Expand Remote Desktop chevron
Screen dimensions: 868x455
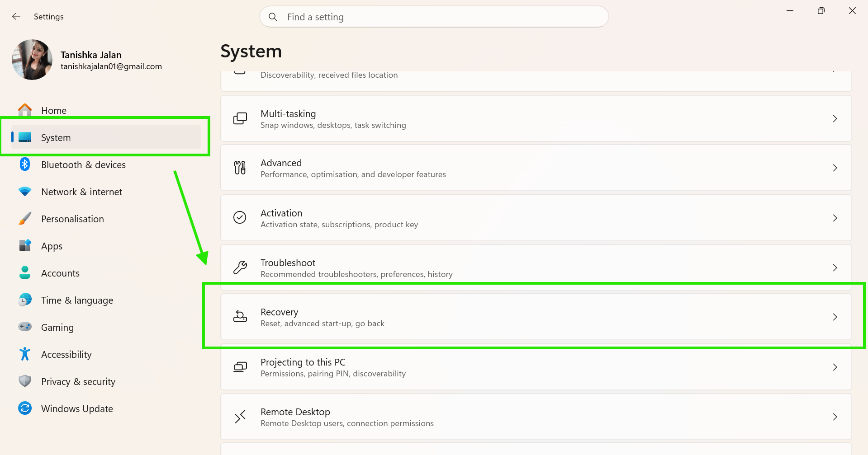835,417
